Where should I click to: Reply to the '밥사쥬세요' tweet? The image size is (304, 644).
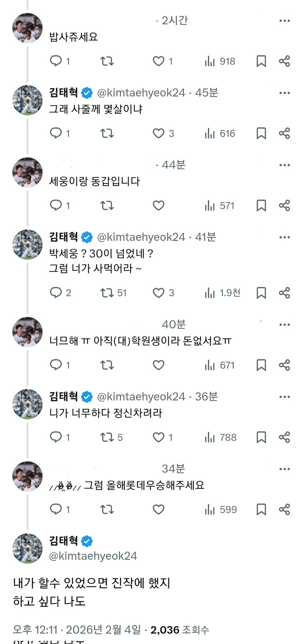[x=56, y=61]
